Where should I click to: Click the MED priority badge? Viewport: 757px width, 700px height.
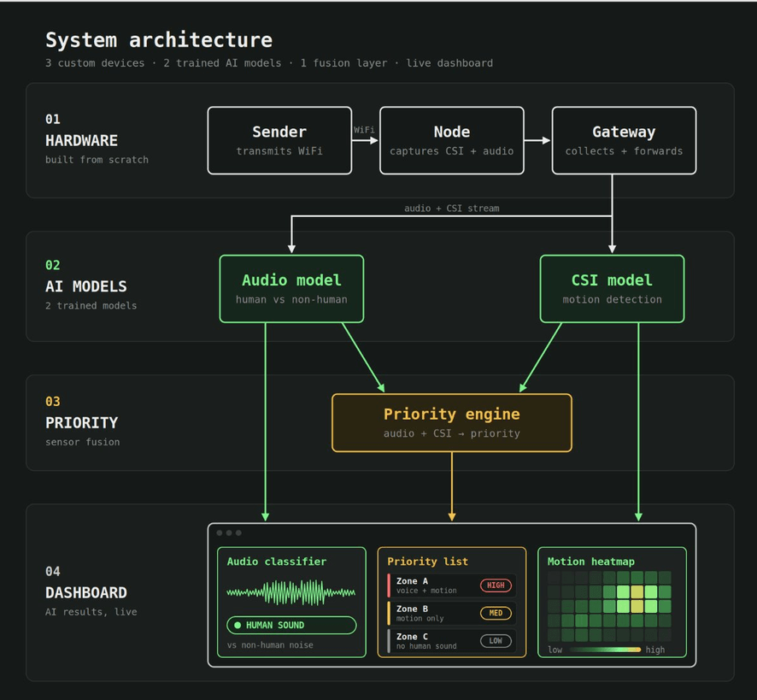(x=496, y=613)
